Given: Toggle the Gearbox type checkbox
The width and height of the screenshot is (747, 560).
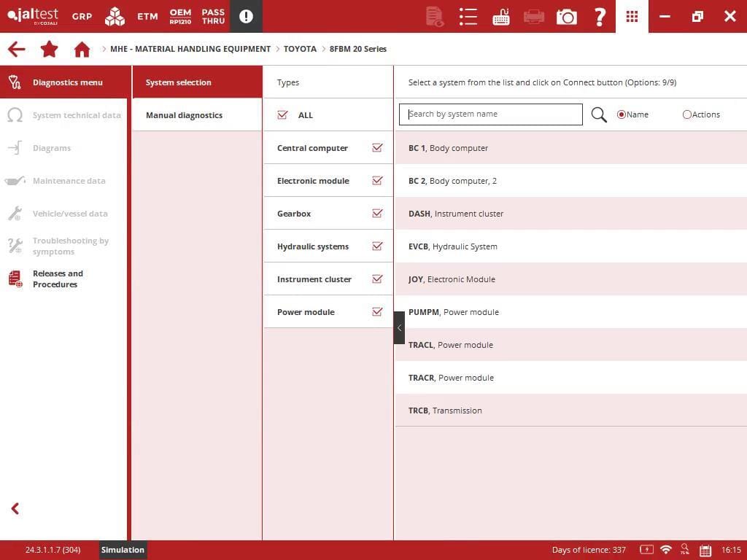Looking at the screenshot, I should coord(377,214).
